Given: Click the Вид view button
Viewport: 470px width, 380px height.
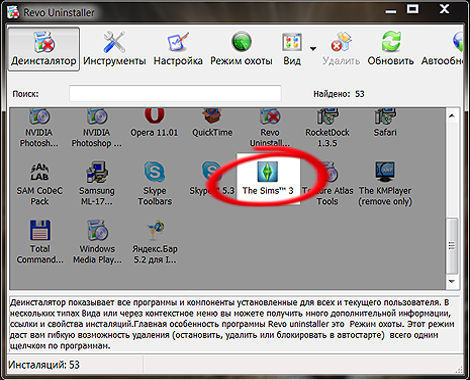Looking at the screenshot, I should click(292, 49).
